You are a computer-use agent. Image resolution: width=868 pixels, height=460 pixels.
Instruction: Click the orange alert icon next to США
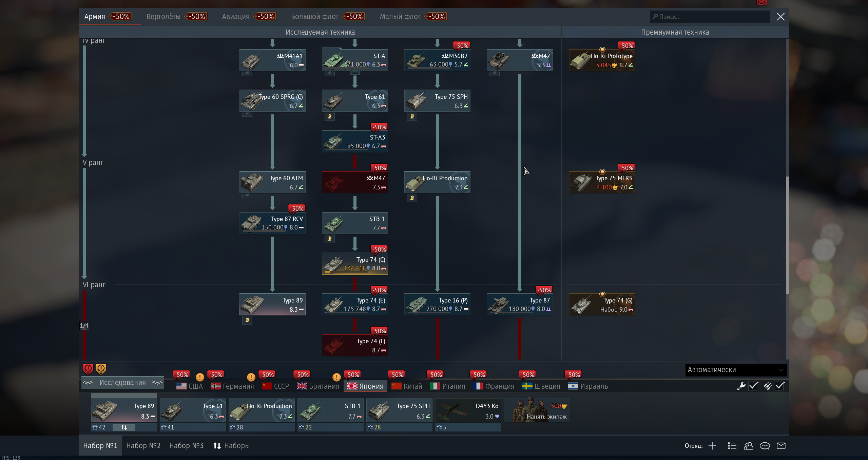point(200,377)
